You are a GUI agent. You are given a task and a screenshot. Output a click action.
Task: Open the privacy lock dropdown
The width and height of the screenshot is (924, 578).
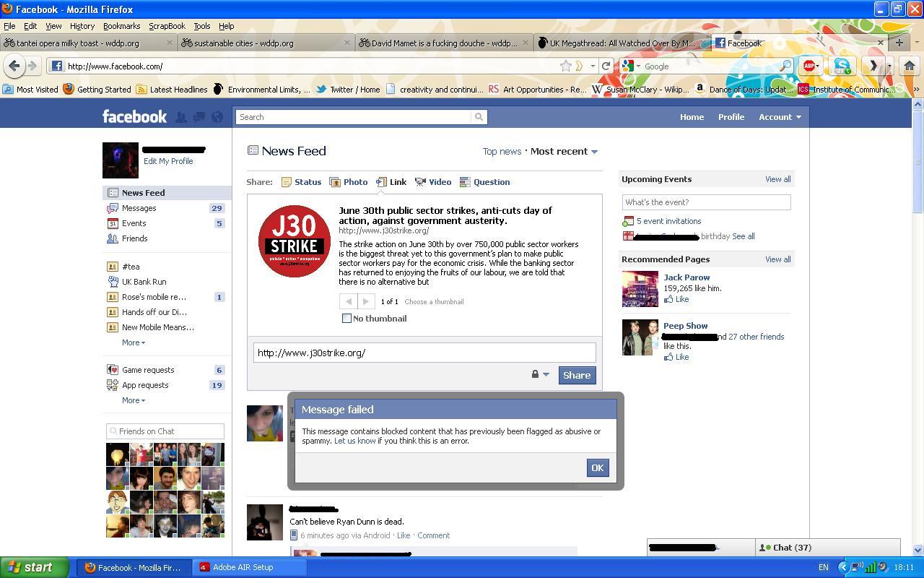(541, 374)
